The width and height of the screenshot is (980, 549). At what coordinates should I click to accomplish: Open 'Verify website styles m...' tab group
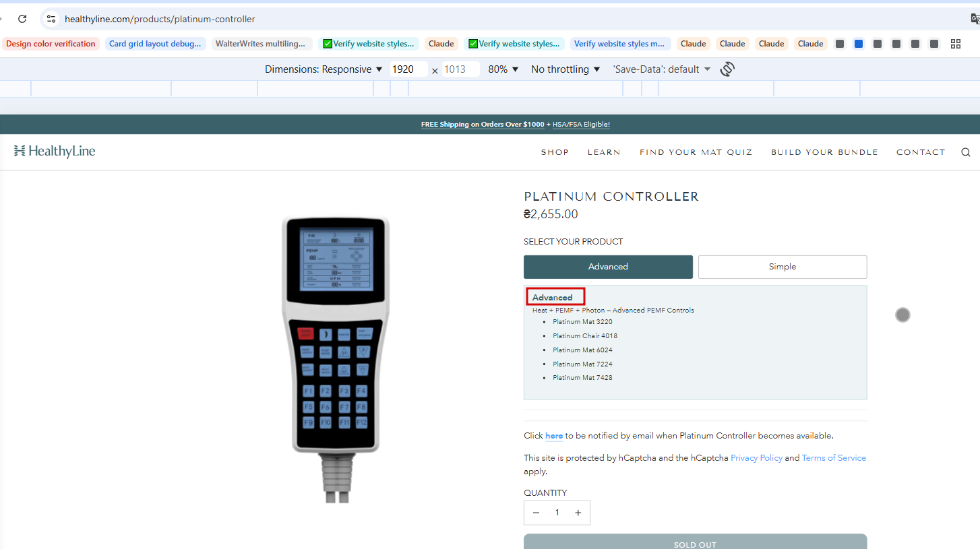click(x=620, y=44)
